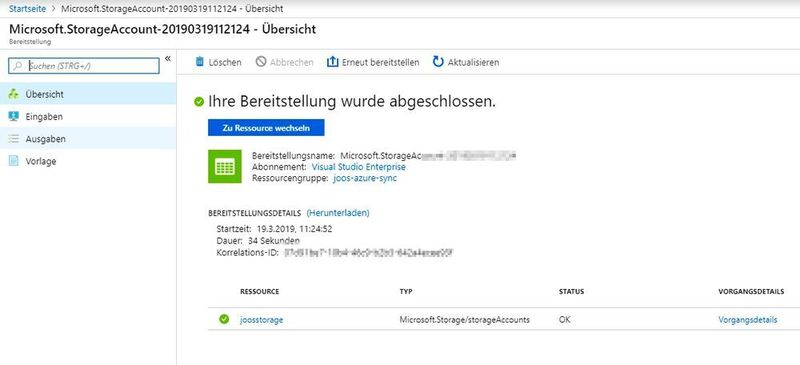Viewport: 800px width, 365px height.
Task: Click green checkmark beside joosstorage
Action: click(224, 319)
